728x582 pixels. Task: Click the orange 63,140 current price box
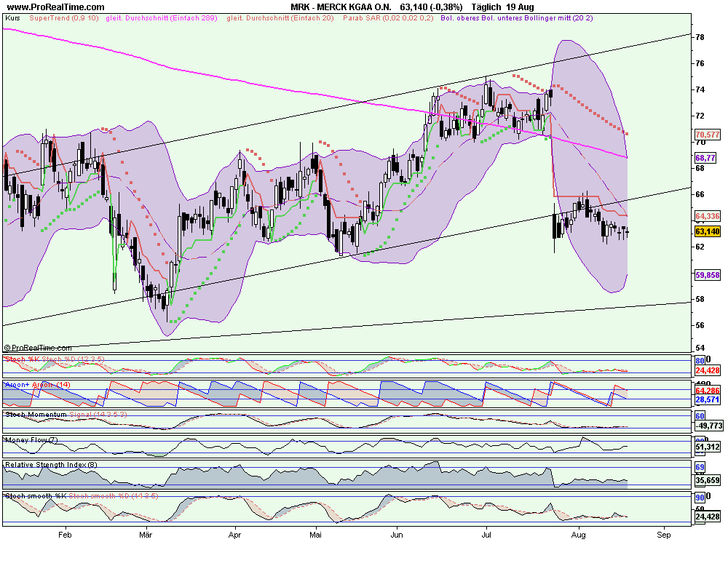(x=708, y=231)
